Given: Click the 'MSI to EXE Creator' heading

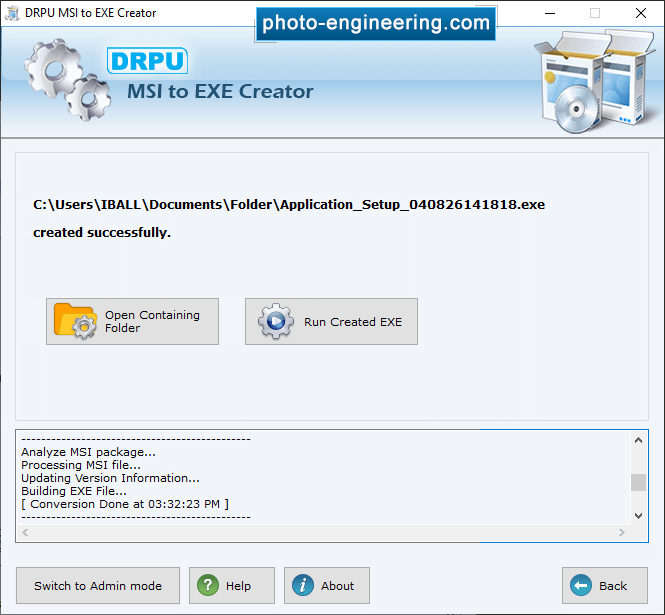Looking at the screenshot, I should pyautogui.click(x=220, y=92).
